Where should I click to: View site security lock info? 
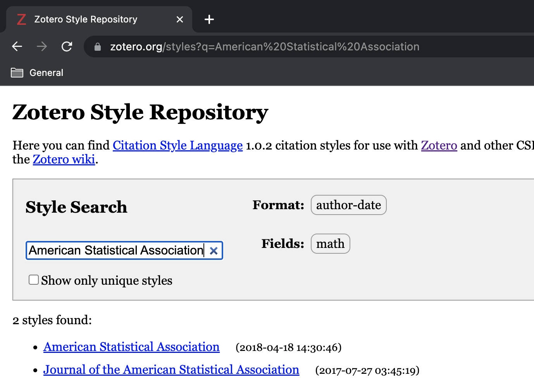click(98, 47)
